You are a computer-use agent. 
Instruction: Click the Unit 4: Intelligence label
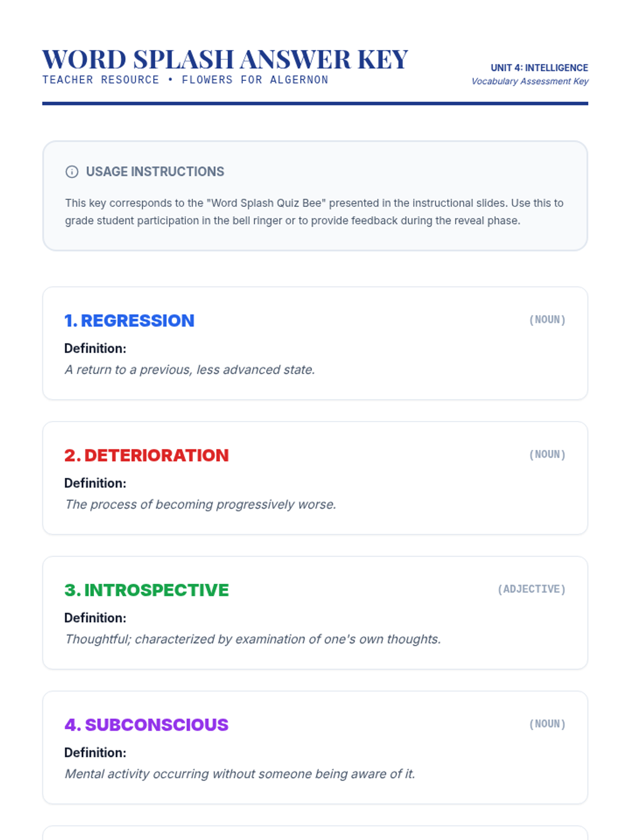click(539, 68)
